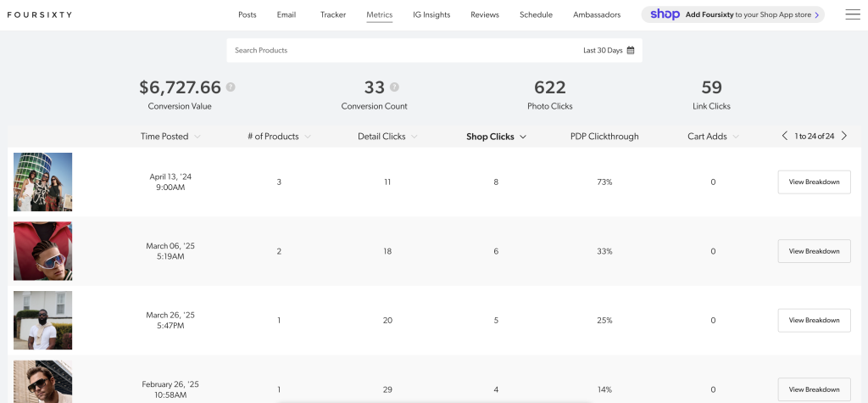Sort by Cart Adds column
Image resolution: width=868 pixels, height=403 pixels.
(x=713, y=137)
